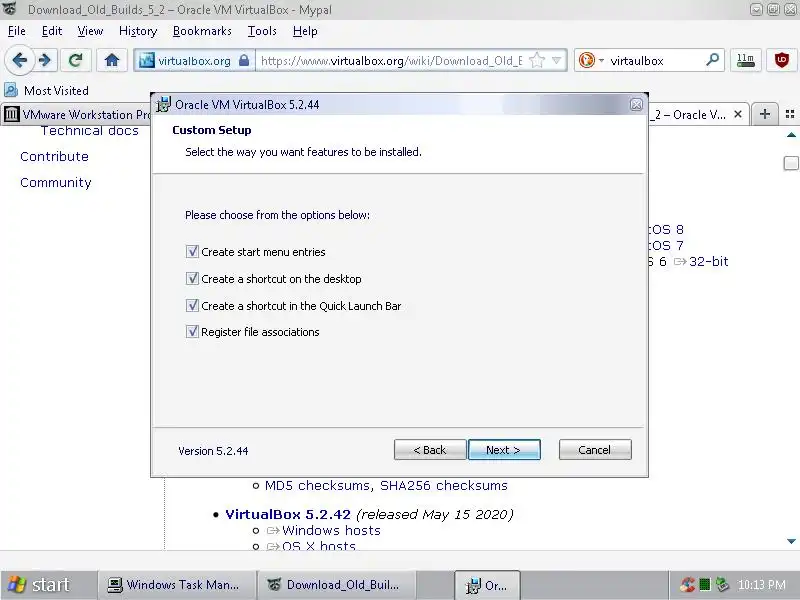The width and height of the screenshot is (800, 600).
Task: Click the Most Visited bookmarks icon
Action: [x=11, y=90]
